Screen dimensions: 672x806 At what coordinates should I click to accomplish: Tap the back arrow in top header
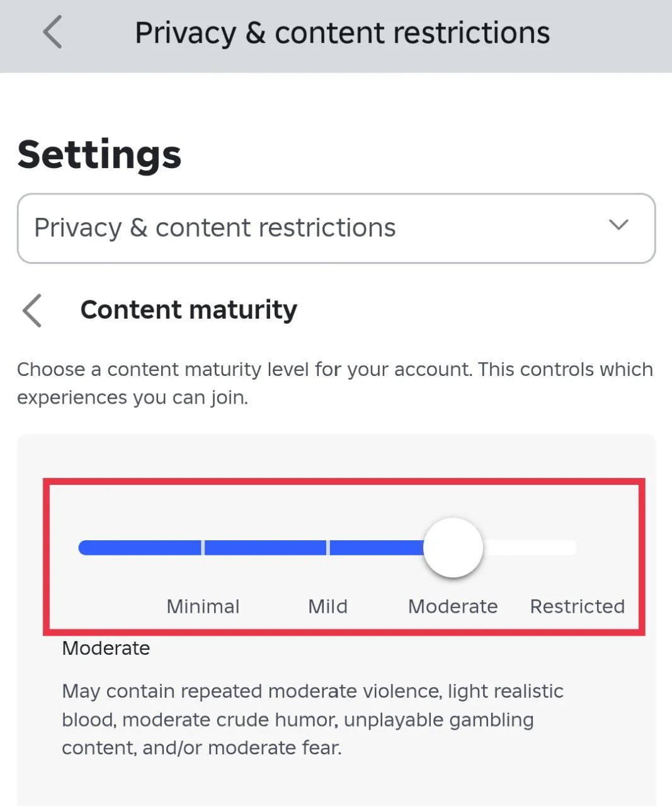52,32
